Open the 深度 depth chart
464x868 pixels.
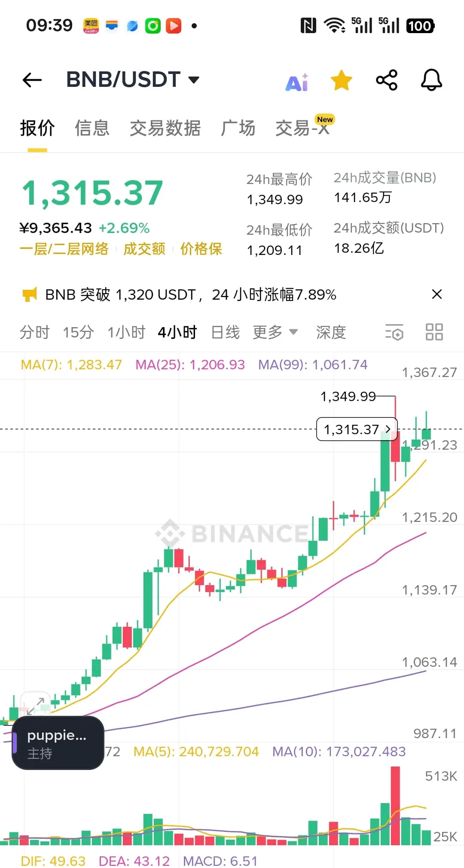331,332
